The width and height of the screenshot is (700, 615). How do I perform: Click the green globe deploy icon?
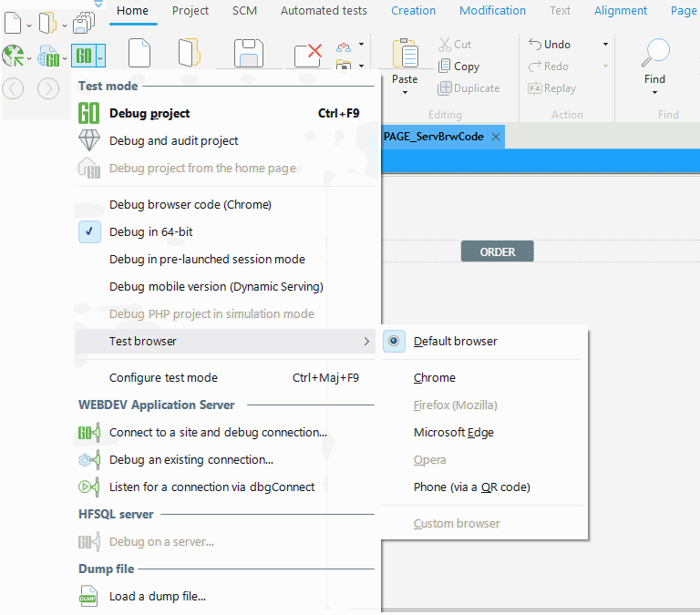point(13,56)
